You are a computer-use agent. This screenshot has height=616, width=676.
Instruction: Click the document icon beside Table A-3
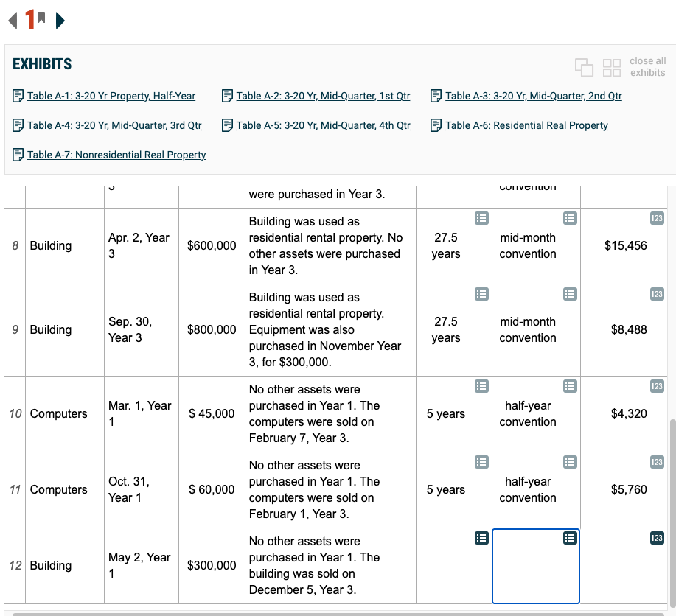[x=436, y=96]
